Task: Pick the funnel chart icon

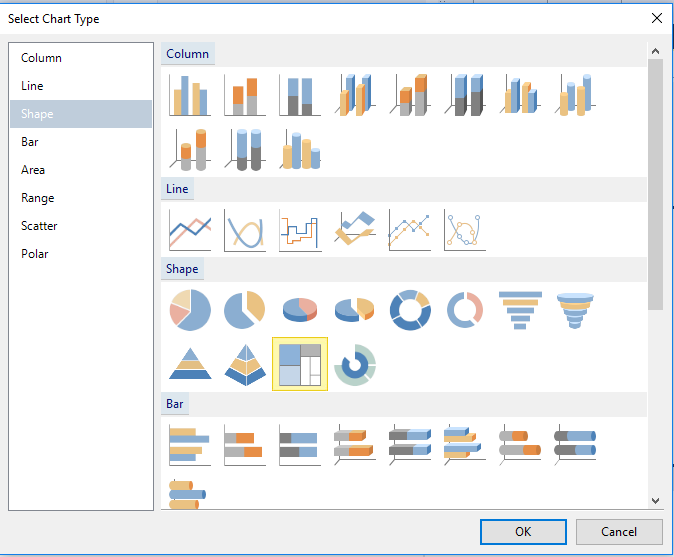Action: click(x=520, y=310)
